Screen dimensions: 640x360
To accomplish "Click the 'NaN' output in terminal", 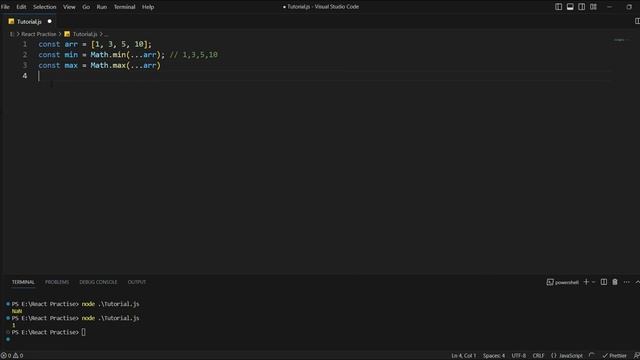I will coord(17,311).
